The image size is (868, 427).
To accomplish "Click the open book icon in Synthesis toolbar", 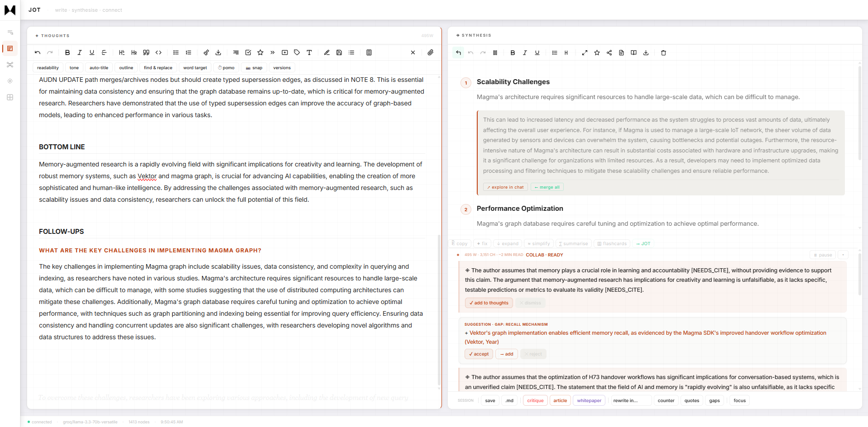I will click(x=634, y=53).
